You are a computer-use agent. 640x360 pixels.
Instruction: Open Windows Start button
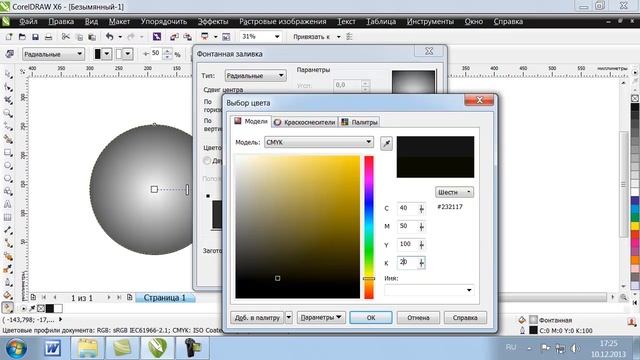tap(17, 348)
